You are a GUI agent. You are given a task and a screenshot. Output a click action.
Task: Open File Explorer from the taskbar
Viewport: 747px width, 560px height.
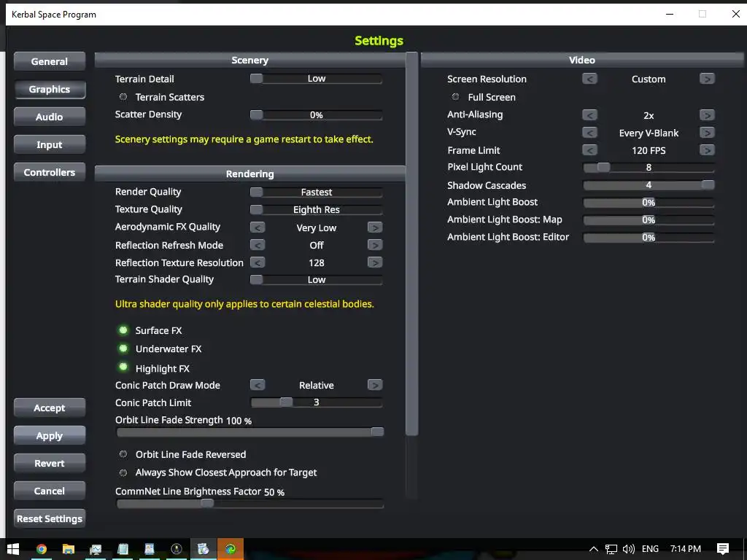pos(68,549)
